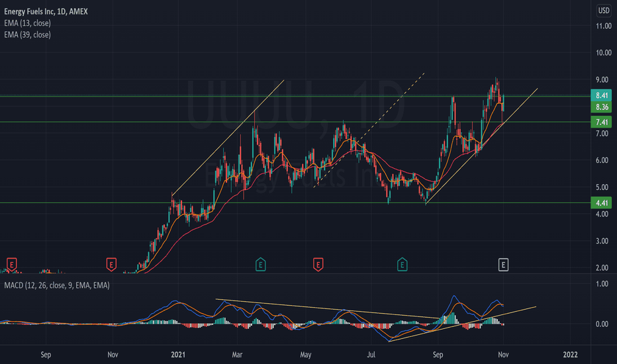Viewport: 617px width, 364px height.
Task: Open the green earnings marker near Mar
Action: (x=260, y=265)
